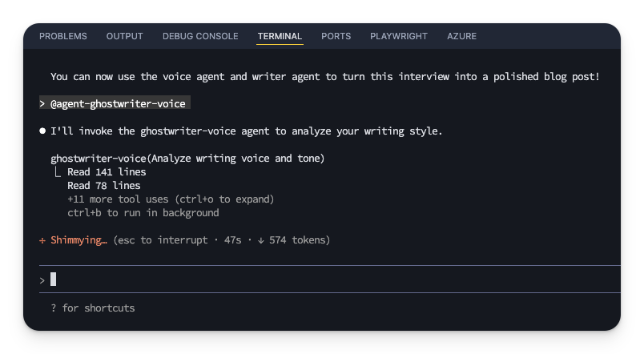Image resolution: width=644 pixels, height=354 pixels.
Task: Click the ctrl+b run in background hint
Action: (143, 213)
